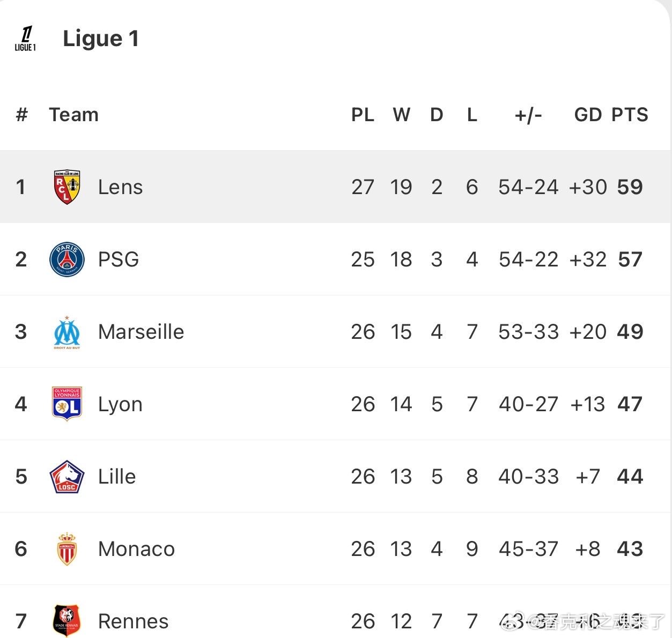Select the Rennes club badge
Screen dimensions: 672x638
coord(67,620)
